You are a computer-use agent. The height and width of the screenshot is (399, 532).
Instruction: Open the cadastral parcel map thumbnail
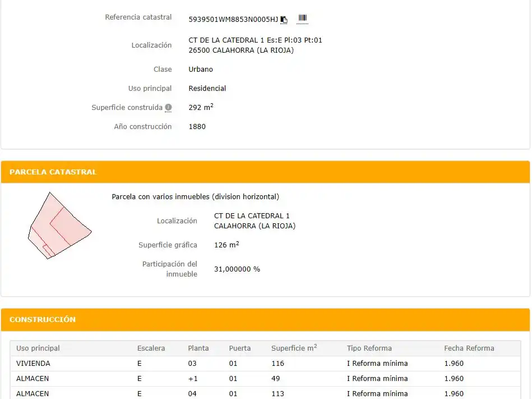(60, 226)
